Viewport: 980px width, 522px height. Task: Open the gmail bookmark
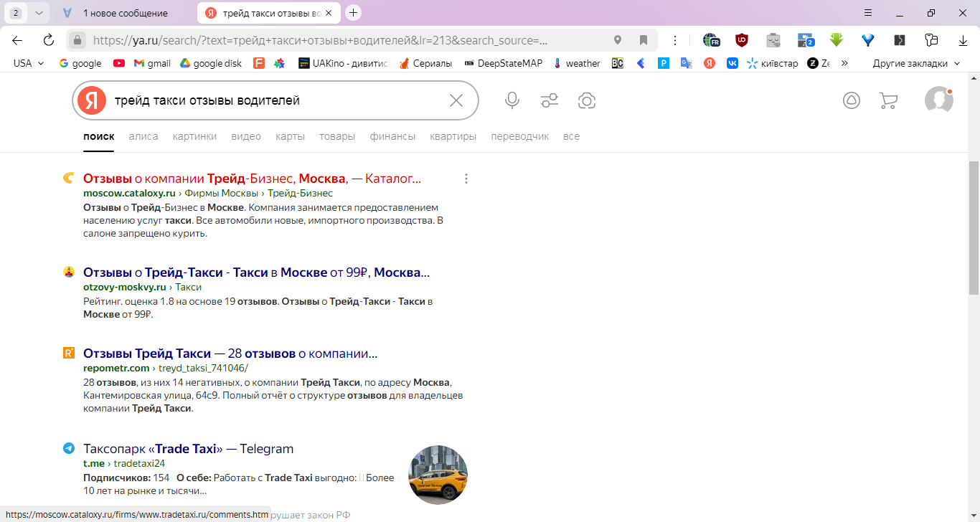tap(152, 63)
